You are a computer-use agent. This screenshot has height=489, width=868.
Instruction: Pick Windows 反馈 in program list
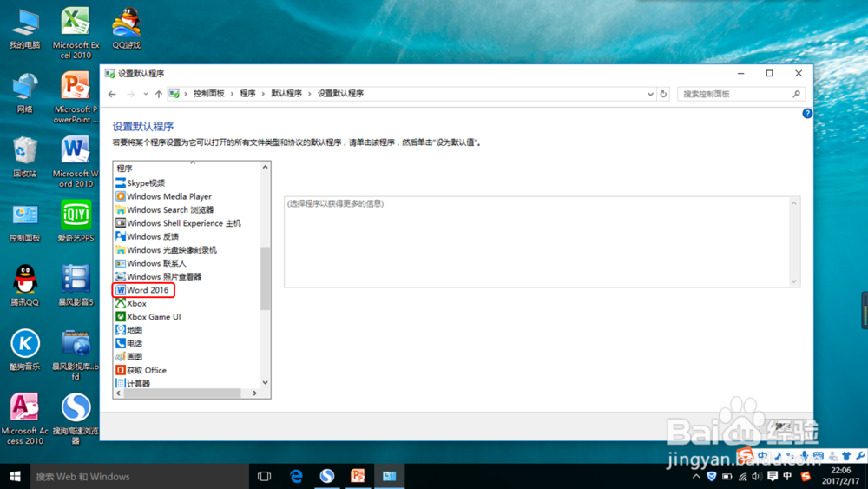147,236
